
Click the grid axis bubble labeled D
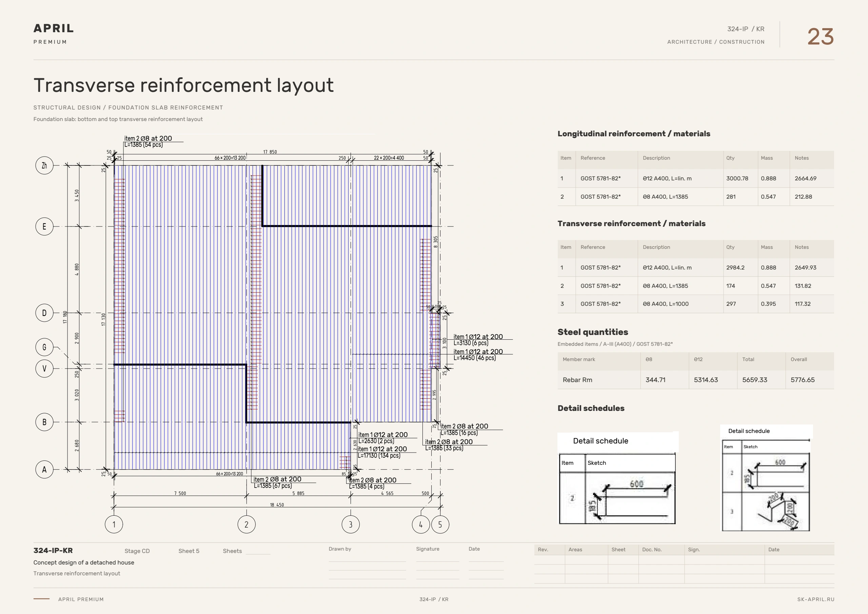coord(44,313)
